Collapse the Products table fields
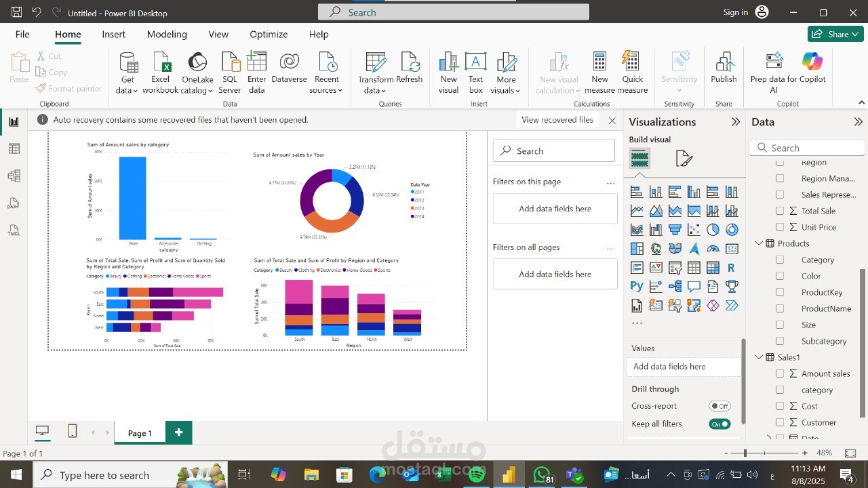 point(759,243)
